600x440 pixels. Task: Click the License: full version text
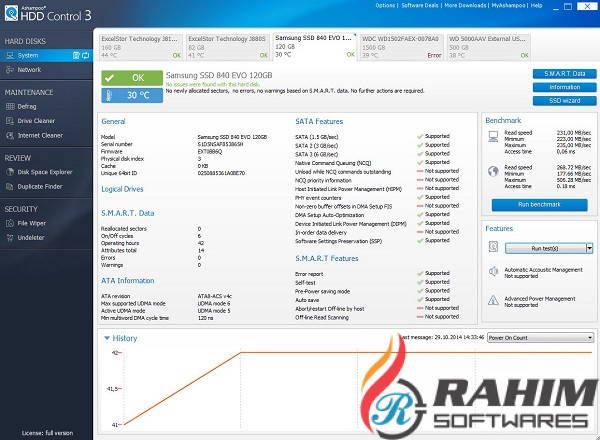click(x=47, y=433)
